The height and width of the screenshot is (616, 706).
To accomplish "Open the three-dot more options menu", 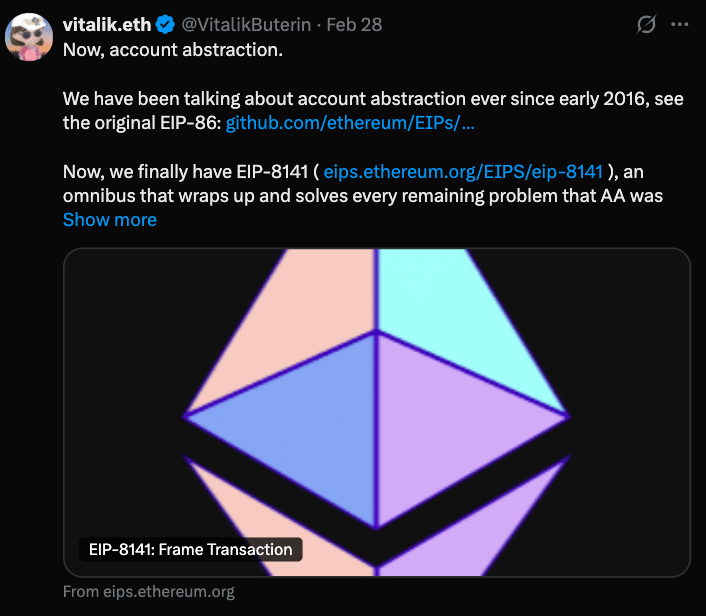I will point(679,24).
